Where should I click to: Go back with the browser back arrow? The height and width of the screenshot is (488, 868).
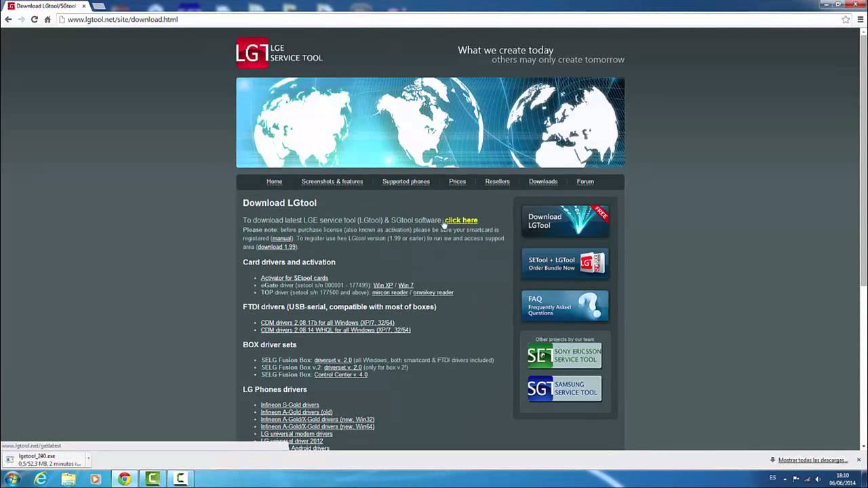pyautogui.click(x=8, y=20)
